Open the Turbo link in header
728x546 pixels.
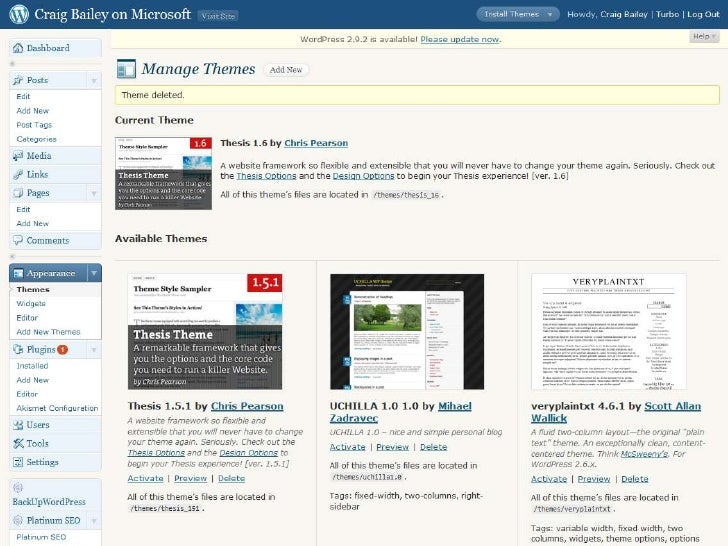coord(667,14)
